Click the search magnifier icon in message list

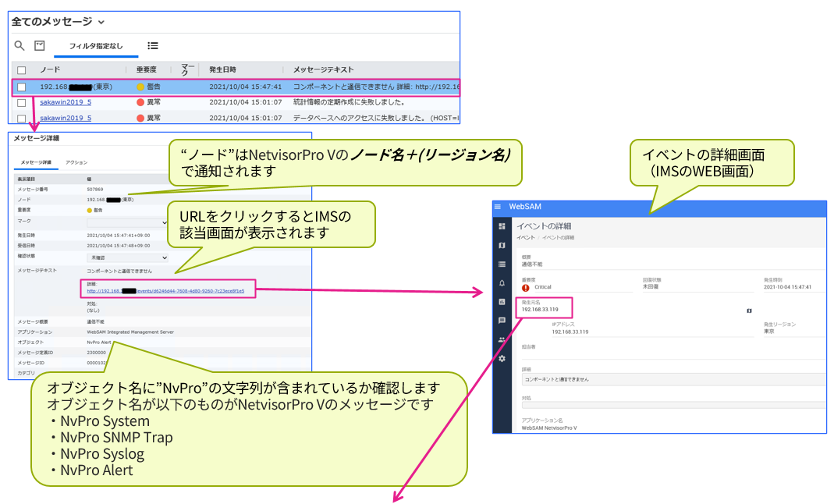[x=20, y=46]
